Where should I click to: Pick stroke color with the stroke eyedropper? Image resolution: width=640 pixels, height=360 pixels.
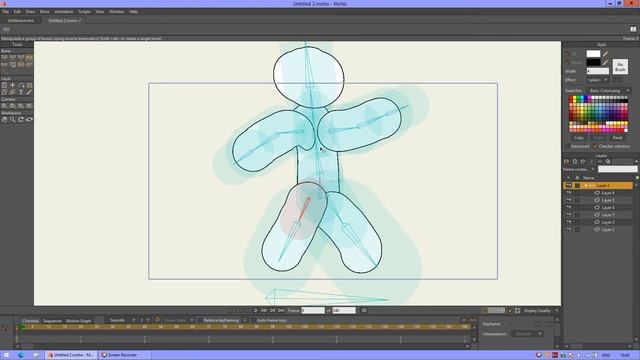point(605,62)
